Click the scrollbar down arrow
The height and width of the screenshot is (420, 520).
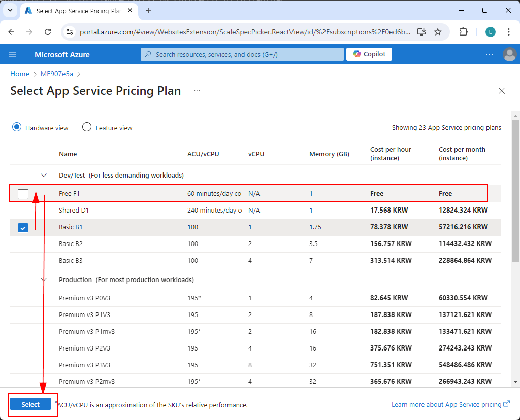pos(515,382)
